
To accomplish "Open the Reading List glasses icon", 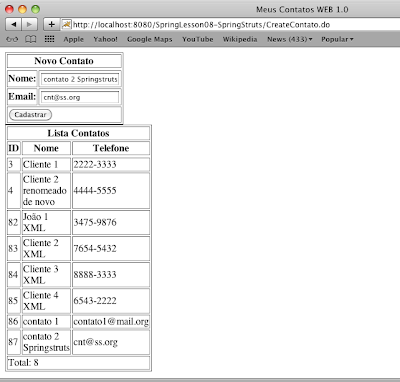I will point(12,39).
